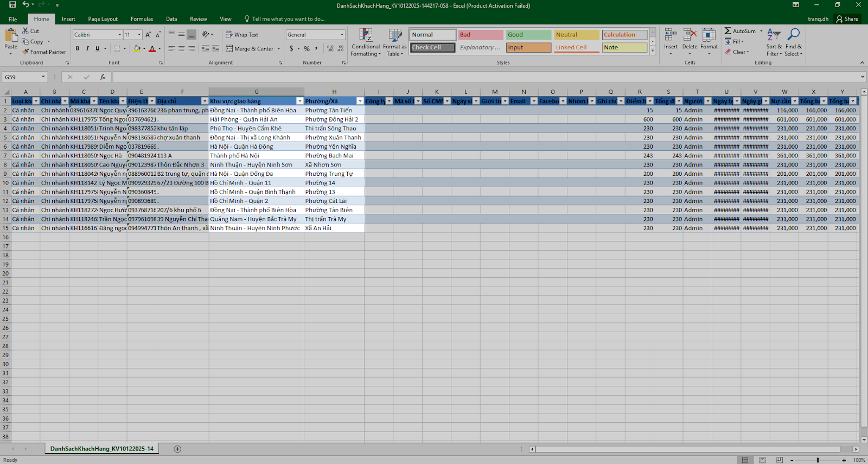Click the Insert cells button in Cells group
The height and width of the screenshot is (464, 868).
[x=671, y=41]
